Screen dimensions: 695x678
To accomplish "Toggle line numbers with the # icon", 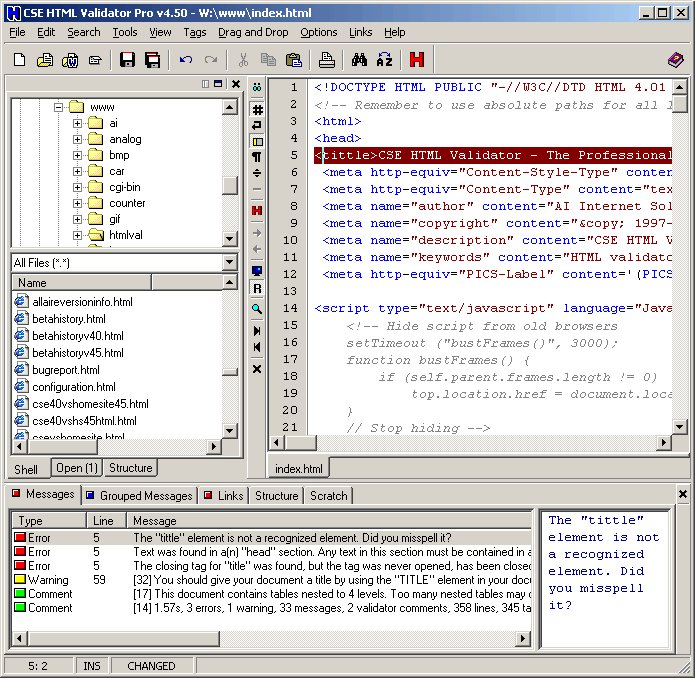I will tap(257, 109).
